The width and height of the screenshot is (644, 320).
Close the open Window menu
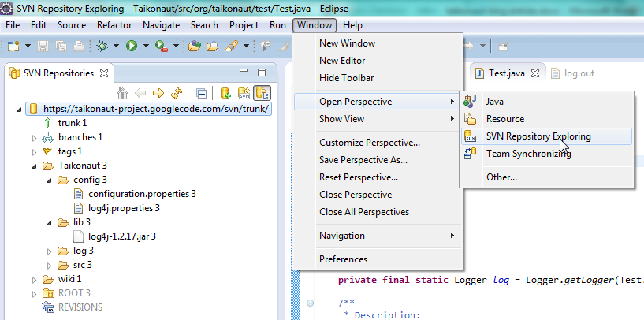[315, 25]
